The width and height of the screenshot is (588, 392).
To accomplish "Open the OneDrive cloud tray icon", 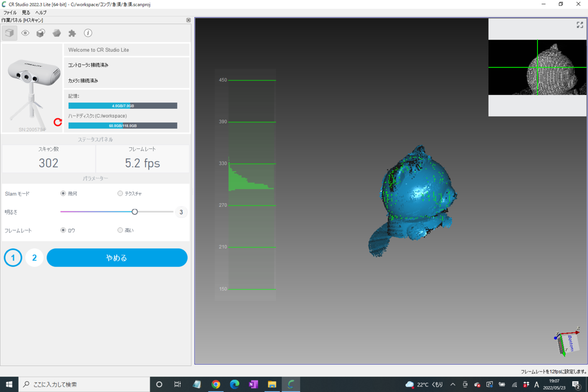I will point(477,385).
